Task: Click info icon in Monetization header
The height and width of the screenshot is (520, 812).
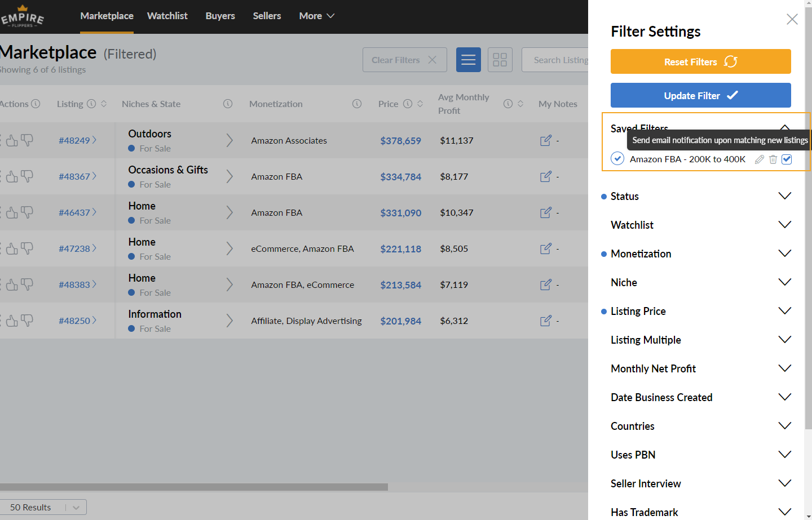Action: point(357,104)
